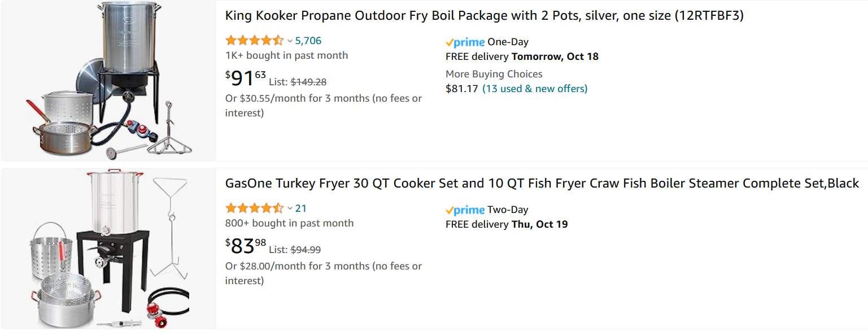Open the GasOne Turkey Fryer 30 QT title
This screenshot has height=335, width=868.
[542, 184]
